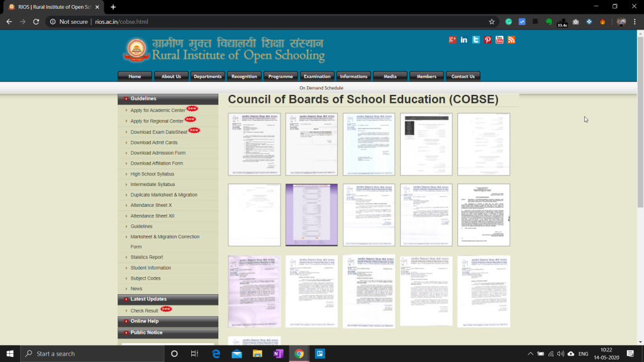Click the Twitter social icon

475,40
